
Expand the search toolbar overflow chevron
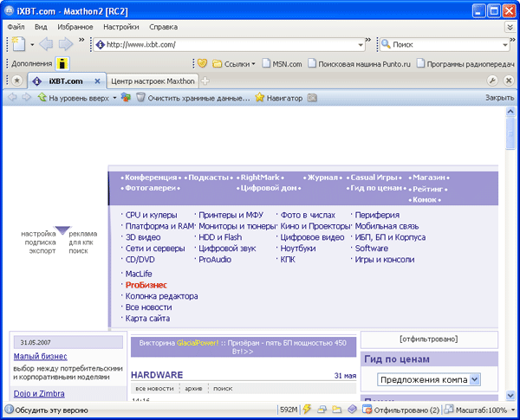click(x=512, y=40)
